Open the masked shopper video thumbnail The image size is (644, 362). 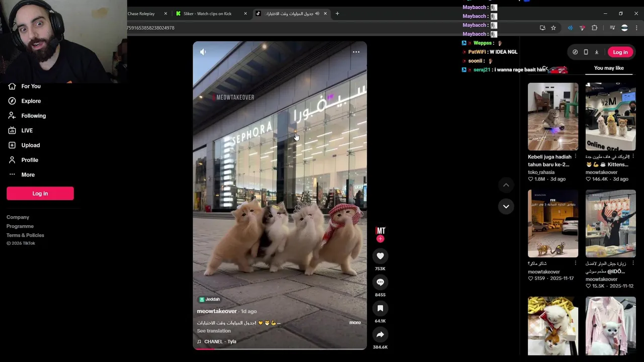click(x=611, y=223)
